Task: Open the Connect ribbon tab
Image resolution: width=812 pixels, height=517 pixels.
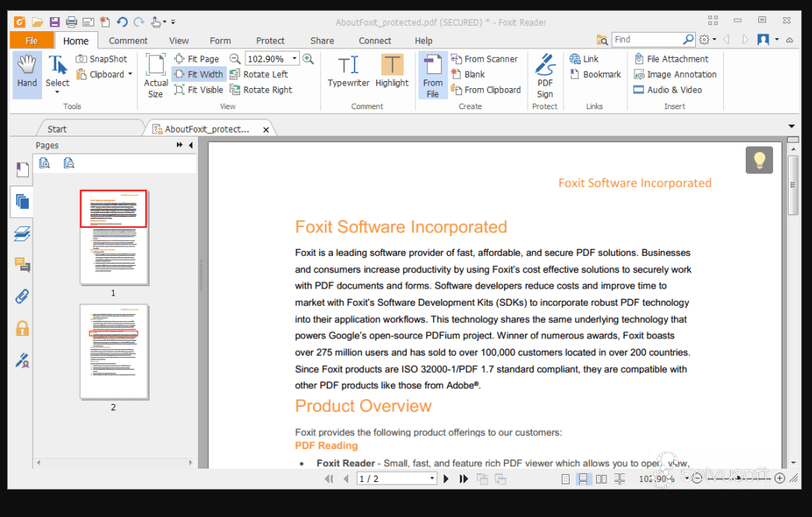Action: [375, 41]
